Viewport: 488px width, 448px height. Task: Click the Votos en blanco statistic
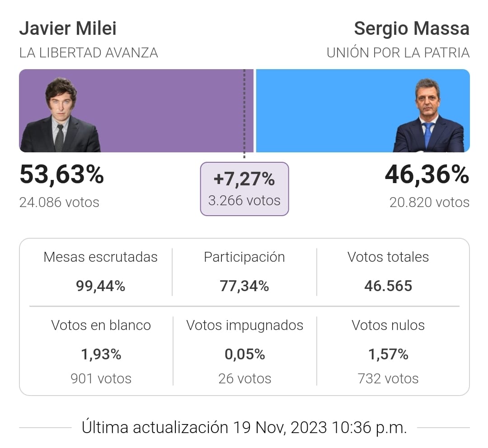(101, 351)
